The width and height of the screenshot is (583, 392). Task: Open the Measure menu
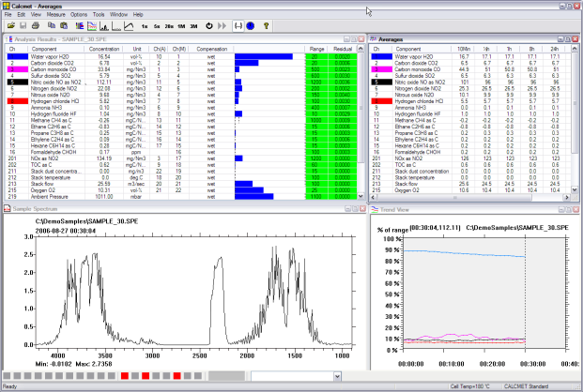click(x=55, y=14)
